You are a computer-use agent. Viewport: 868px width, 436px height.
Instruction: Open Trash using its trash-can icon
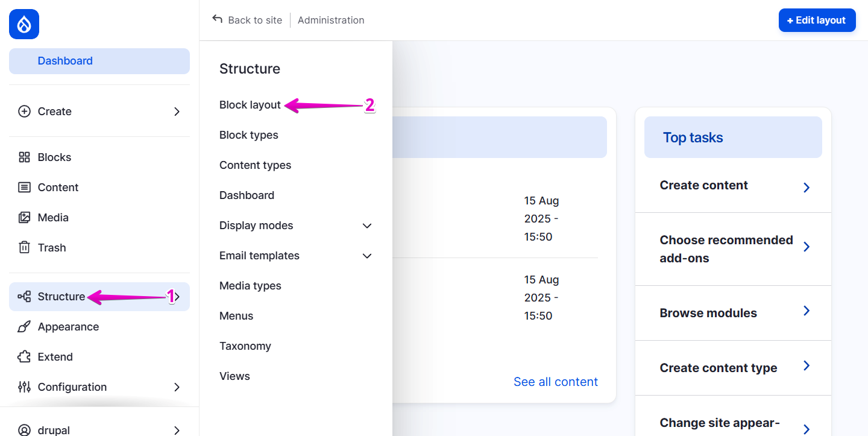(x=24, y=247)
